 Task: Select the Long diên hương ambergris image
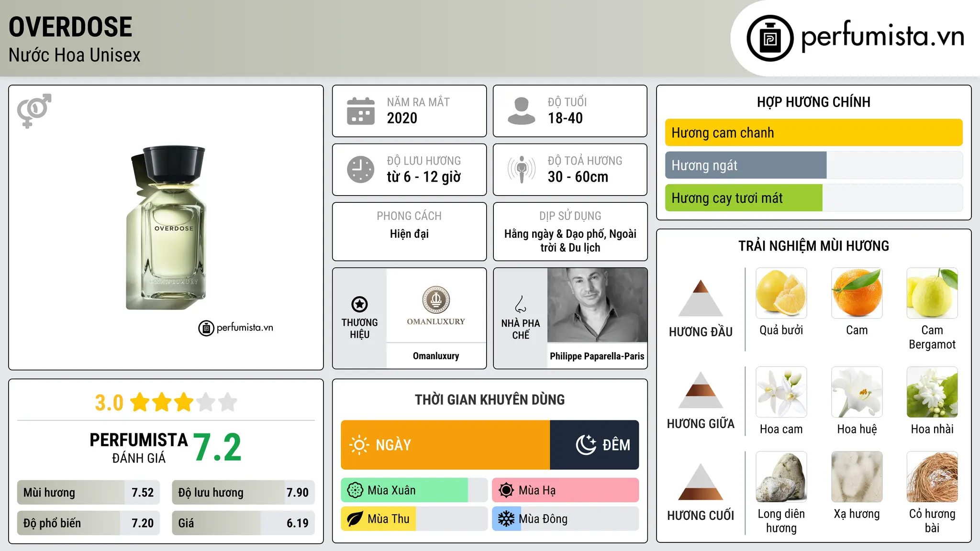pyautogui.click(x=781, y=477)
